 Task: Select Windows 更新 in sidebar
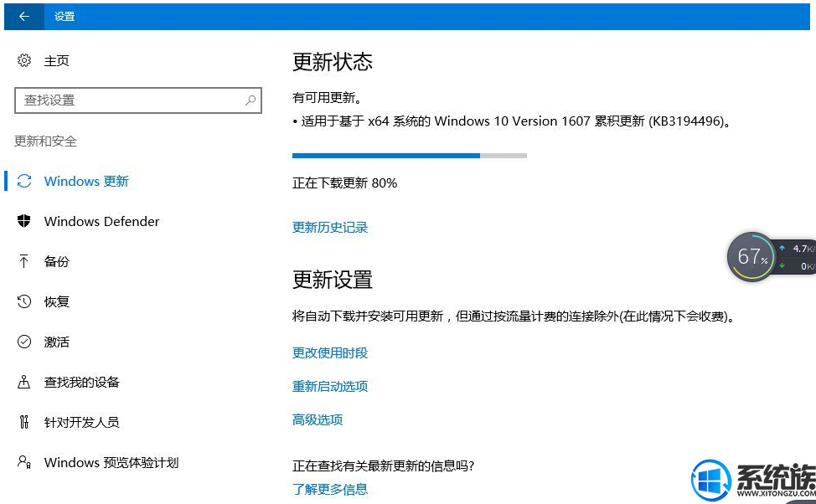click(x=86, y=181)
